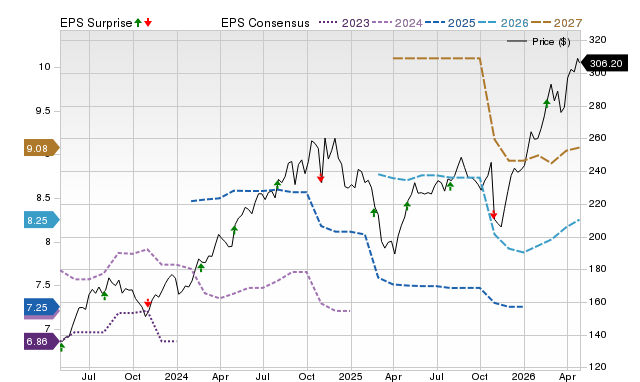Click the 9.08 consensus value tag for 2027

point(41,148)
